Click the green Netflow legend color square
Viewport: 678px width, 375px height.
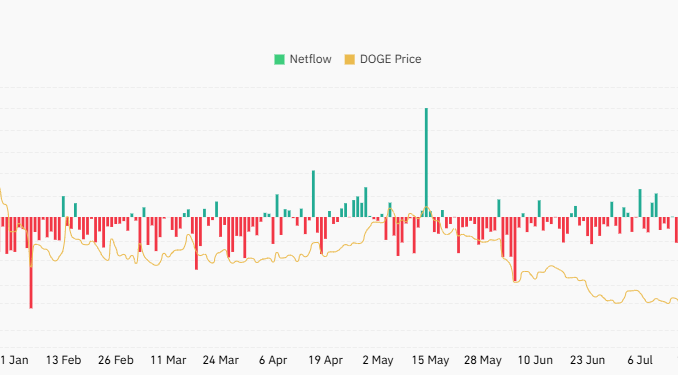click(x=279, y=60)
